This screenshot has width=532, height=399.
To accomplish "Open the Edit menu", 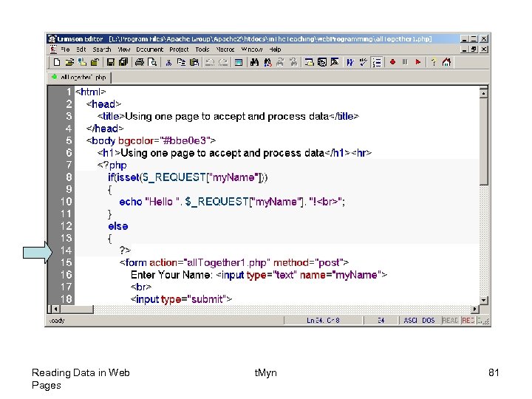I will click(x=81, y=50).
